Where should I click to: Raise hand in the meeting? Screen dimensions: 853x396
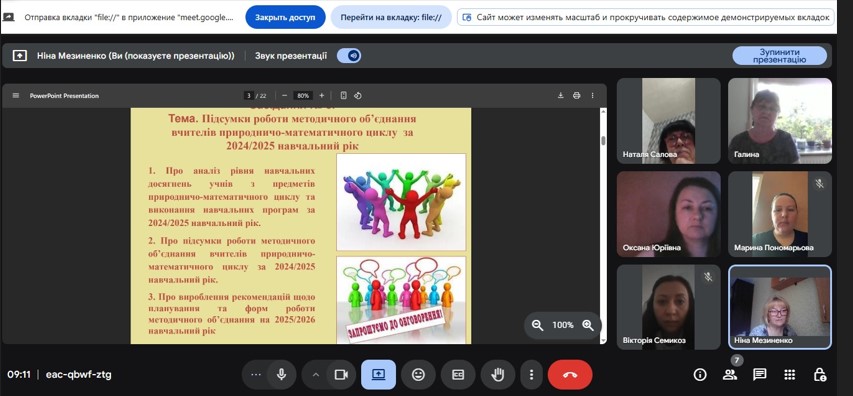click(x=498, y=375)
